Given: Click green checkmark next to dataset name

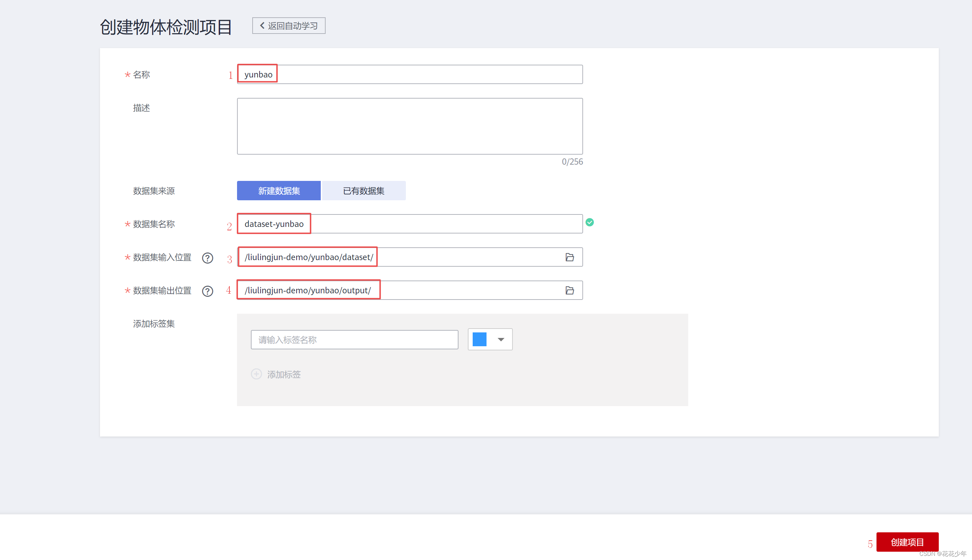Looking at the screenshot, I should pyautogui.click(x=589, y=222).
